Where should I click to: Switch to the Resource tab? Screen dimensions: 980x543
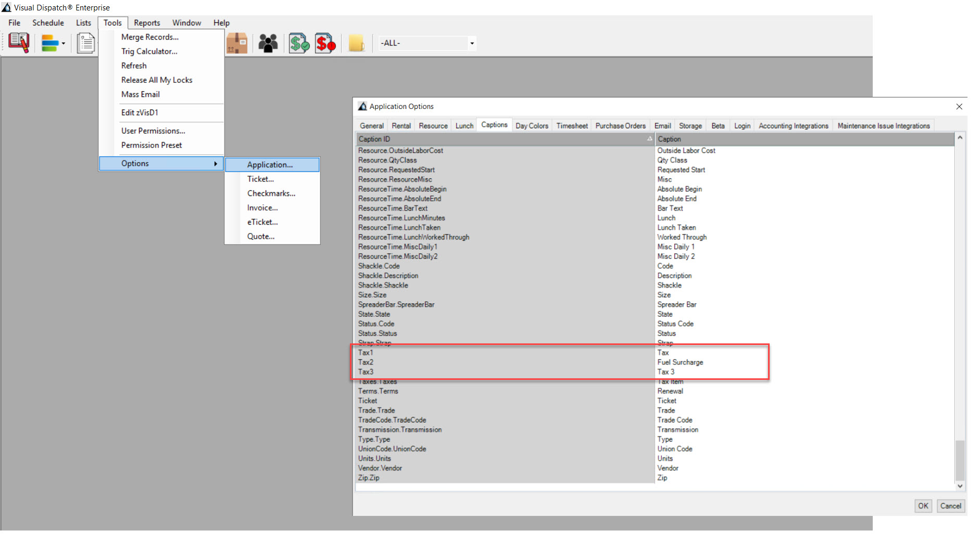433,126
